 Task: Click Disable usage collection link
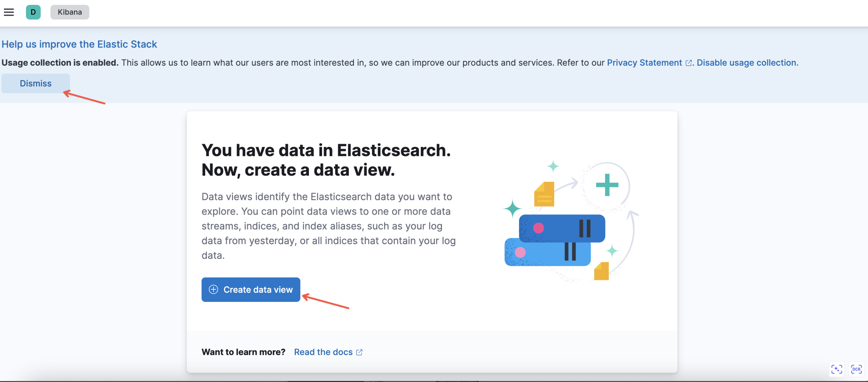748,63
